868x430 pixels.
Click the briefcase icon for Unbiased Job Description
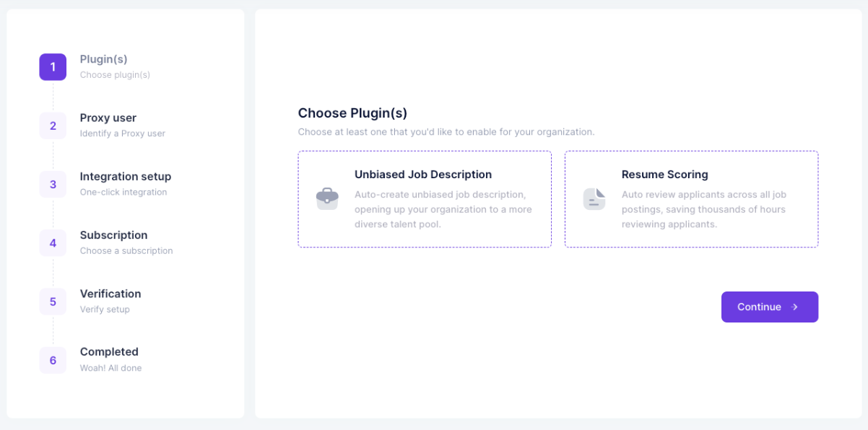(327, 199)
